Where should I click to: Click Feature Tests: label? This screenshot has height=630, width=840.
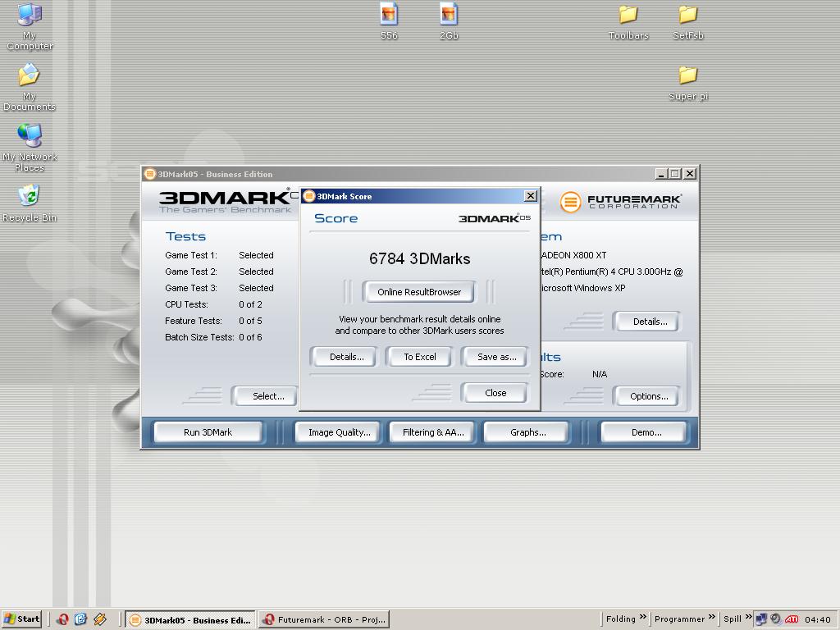[194, 321]
